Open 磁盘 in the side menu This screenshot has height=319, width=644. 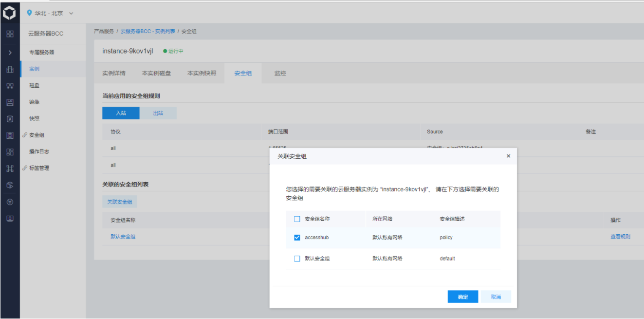(x=34, y=86)
